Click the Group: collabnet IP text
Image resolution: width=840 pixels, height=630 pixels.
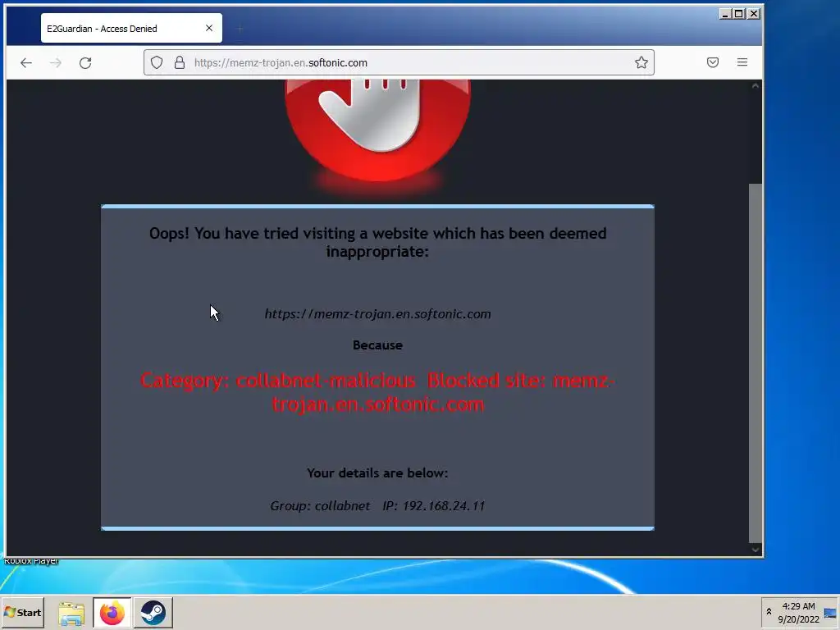377,505
